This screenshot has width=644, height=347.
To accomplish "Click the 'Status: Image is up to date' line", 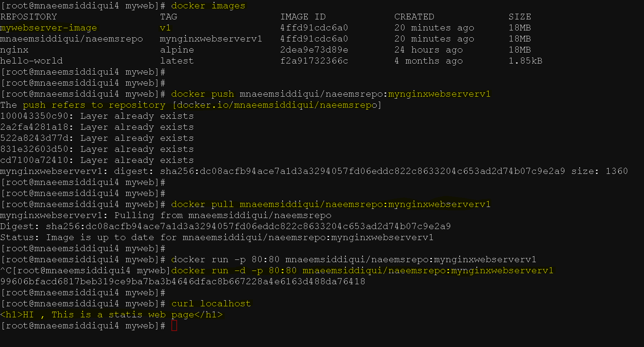I will coord(217,237).
